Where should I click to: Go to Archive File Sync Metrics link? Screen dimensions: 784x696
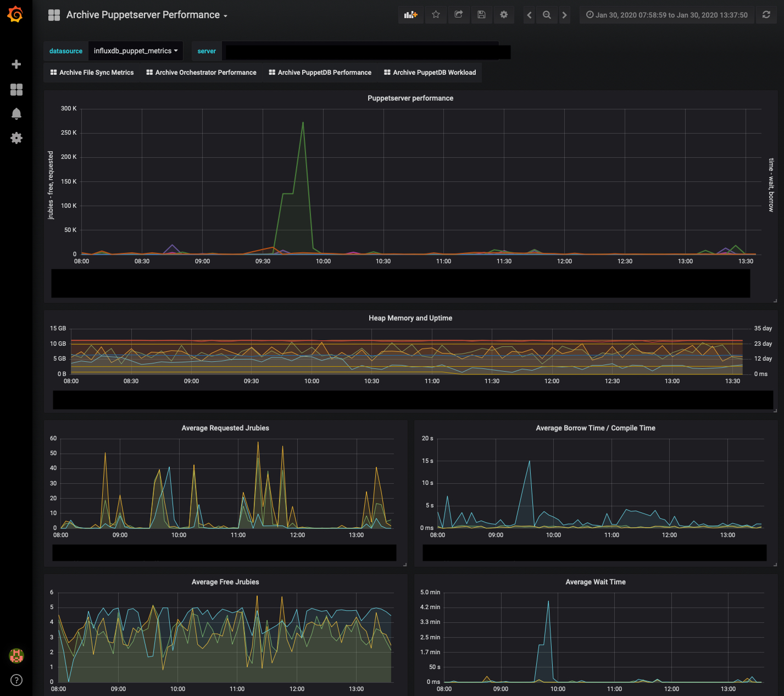point(92,73)
